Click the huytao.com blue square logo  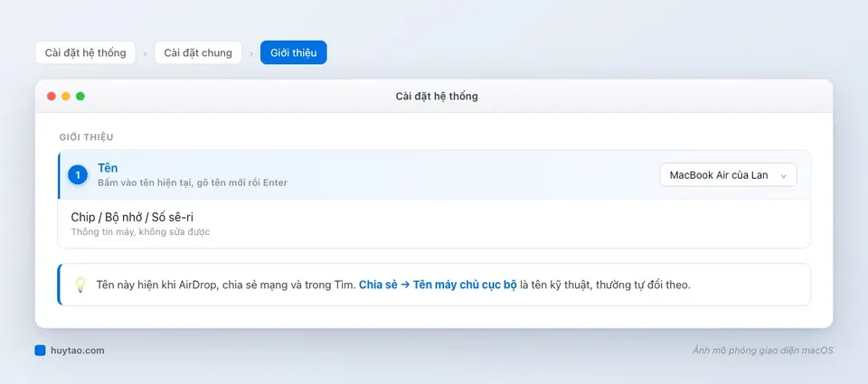[40, 351]
